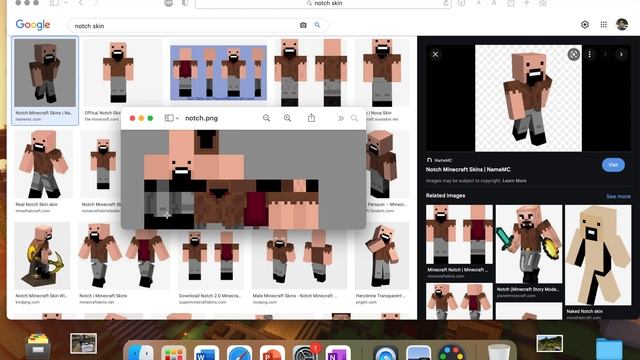The height and width of the screenshot is (360, 640).
Task: Go back a page in Safari
Action: 80,3
